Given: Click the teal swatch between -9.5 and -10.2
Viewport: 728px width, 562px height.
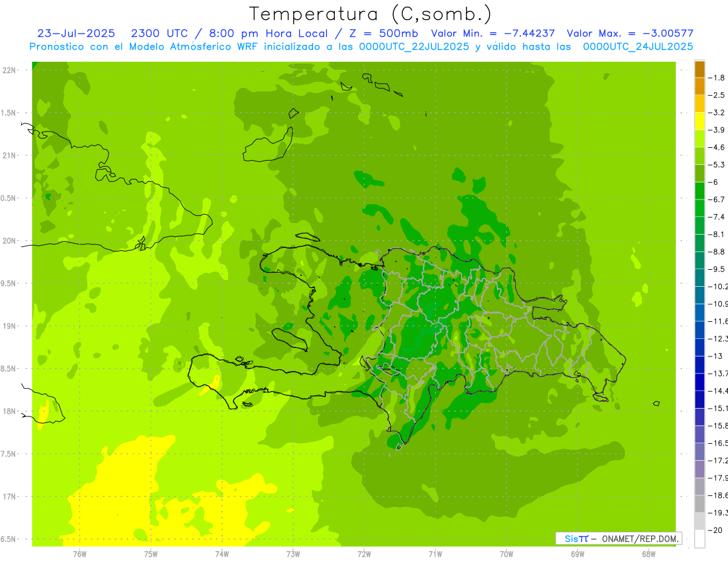Looking at the screenshot, I should 699,278.
